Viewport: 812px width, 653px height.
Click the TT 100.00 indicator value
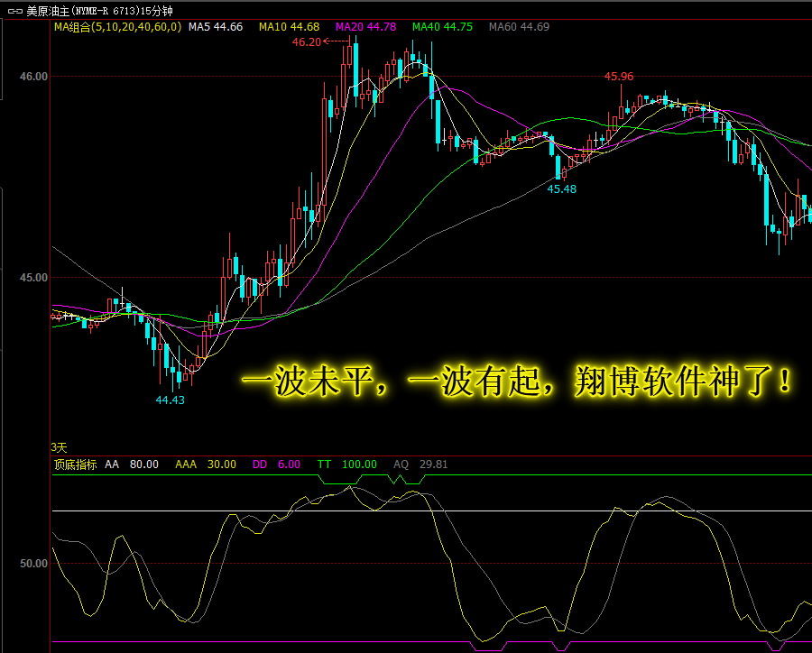tap(347, 464)
